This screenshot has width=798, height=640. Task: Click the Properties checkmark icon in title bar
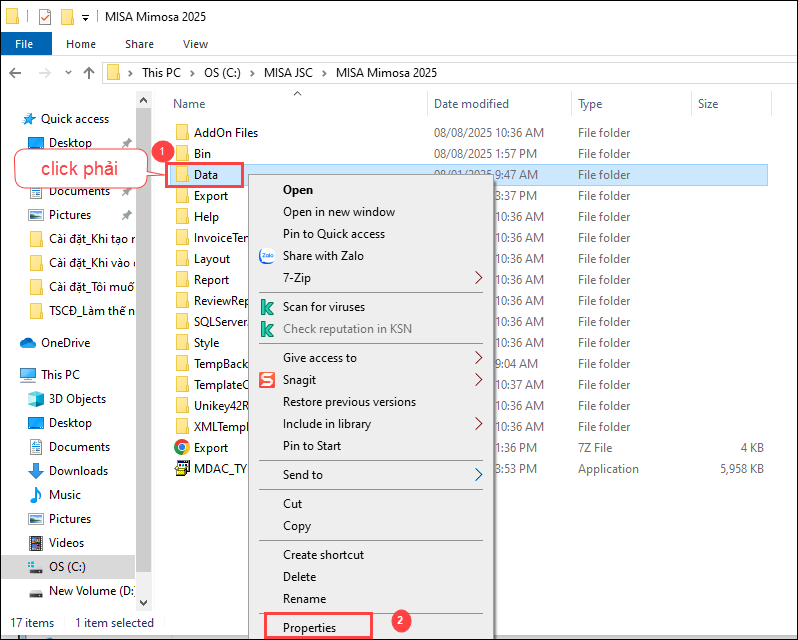click(45, 17)
